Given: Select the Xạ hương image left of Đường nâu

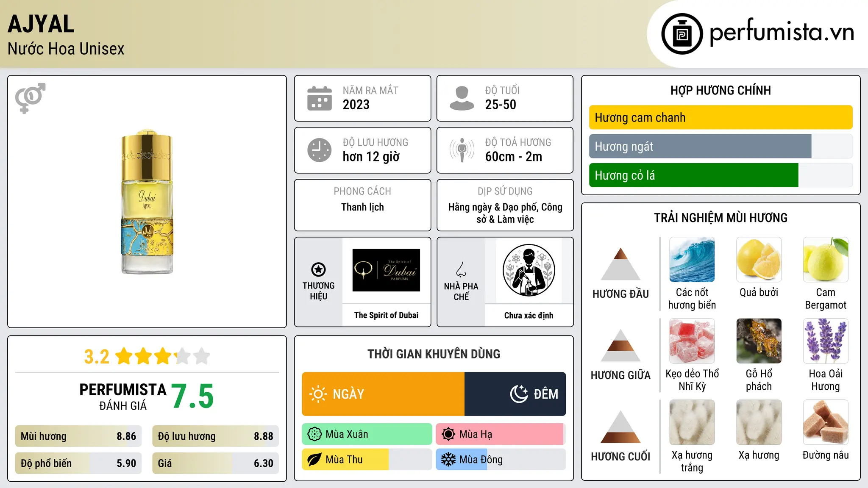Looking at the screenshot, I should (x=759, y=422).
